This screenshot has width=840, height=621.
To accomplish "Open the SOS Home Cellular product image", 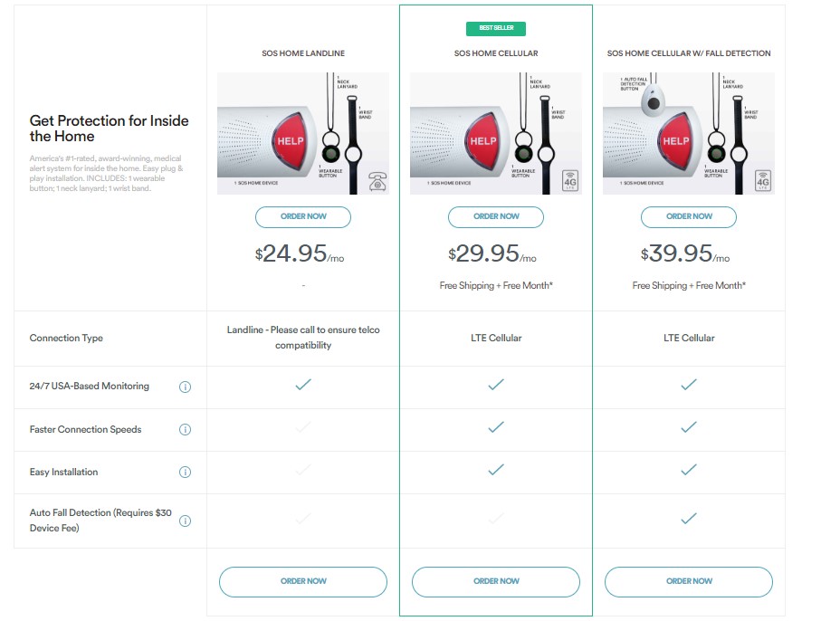I will [496, 133].
